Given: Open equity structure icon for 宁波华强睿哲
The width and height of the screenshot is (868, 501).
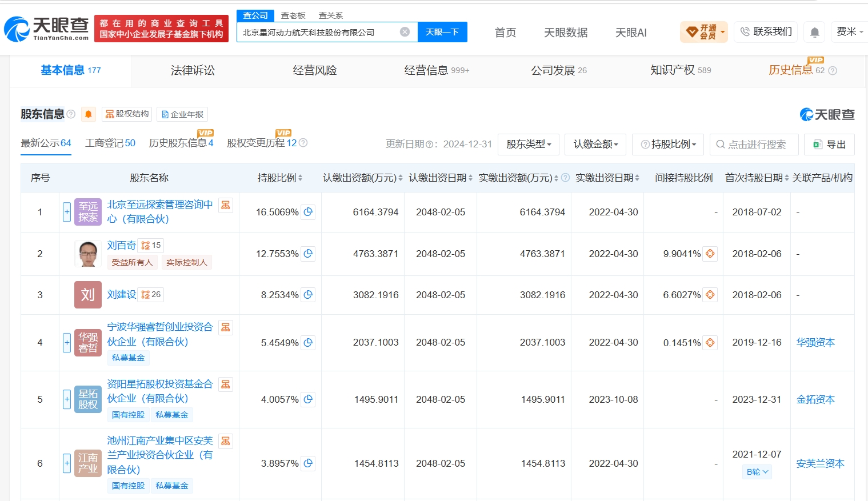Looking at the screenshot, I should (226, 327).
